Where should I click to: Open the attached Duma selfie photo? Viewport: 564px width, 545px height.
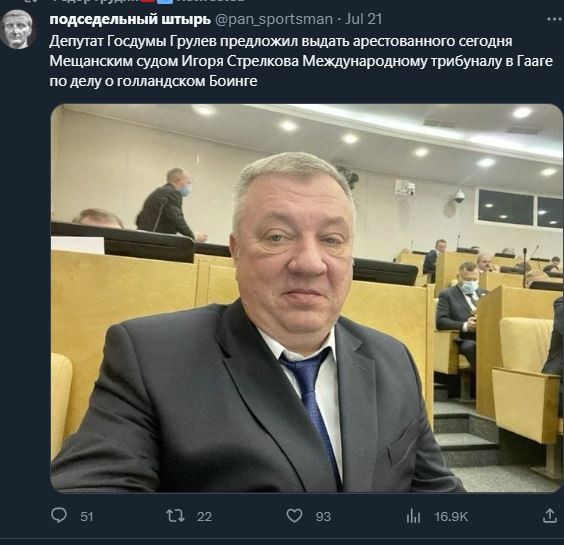tap(306, 298)
